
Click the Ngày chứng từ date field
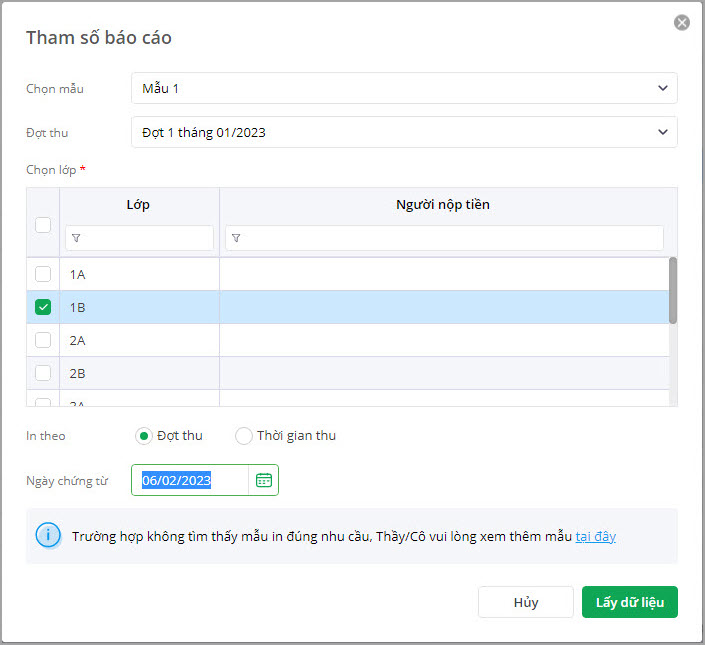point(190,480)
